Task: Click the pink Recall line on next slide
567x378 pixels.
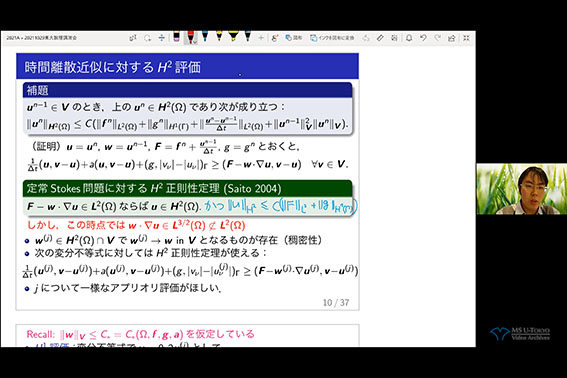Action: [140, 334]
